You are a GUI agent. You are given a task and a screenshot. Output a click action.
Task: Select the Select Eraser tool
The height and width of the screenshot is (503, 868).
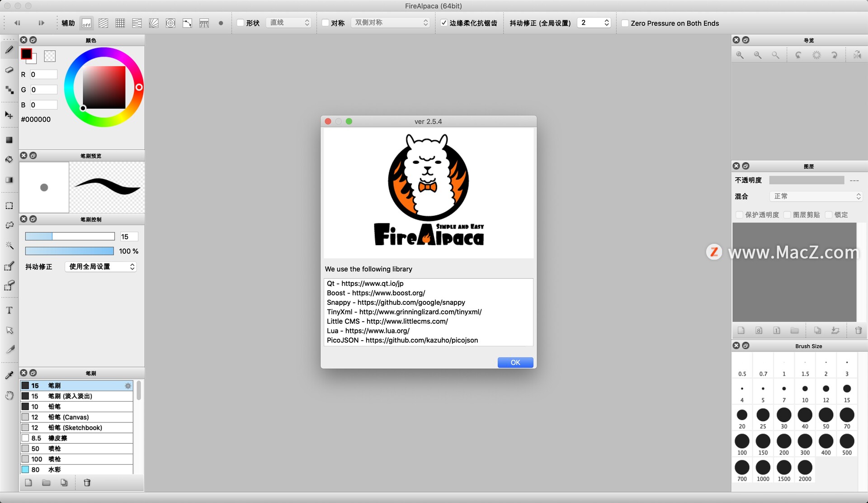[x=9, y=285]
